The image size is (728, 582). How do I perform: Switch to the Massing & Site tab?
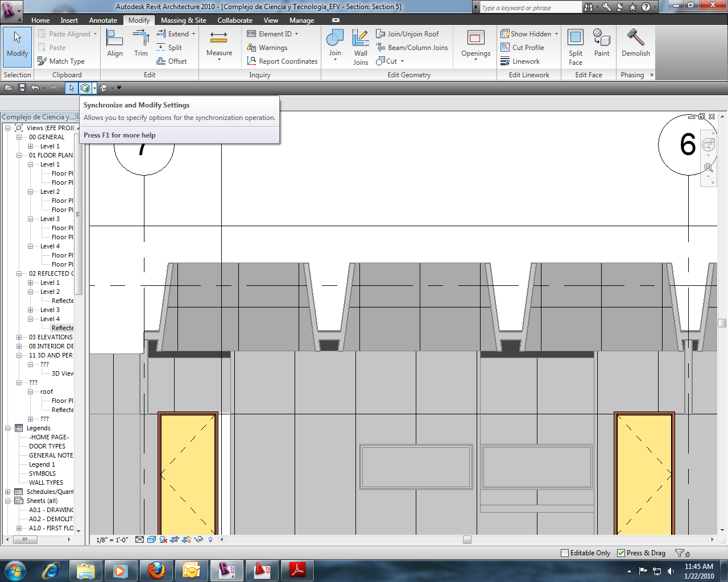[x=183, y=20]
